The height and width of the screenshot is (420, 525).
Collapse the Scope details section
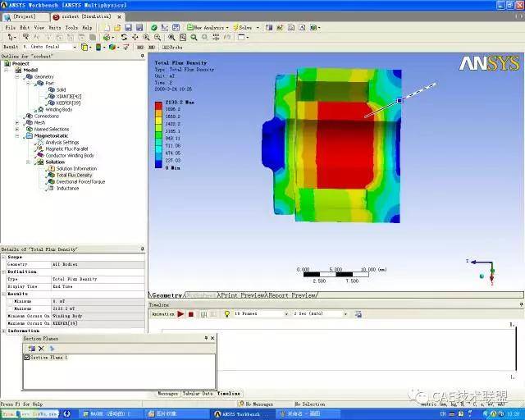pyautogui.click(x=3, y=257)
